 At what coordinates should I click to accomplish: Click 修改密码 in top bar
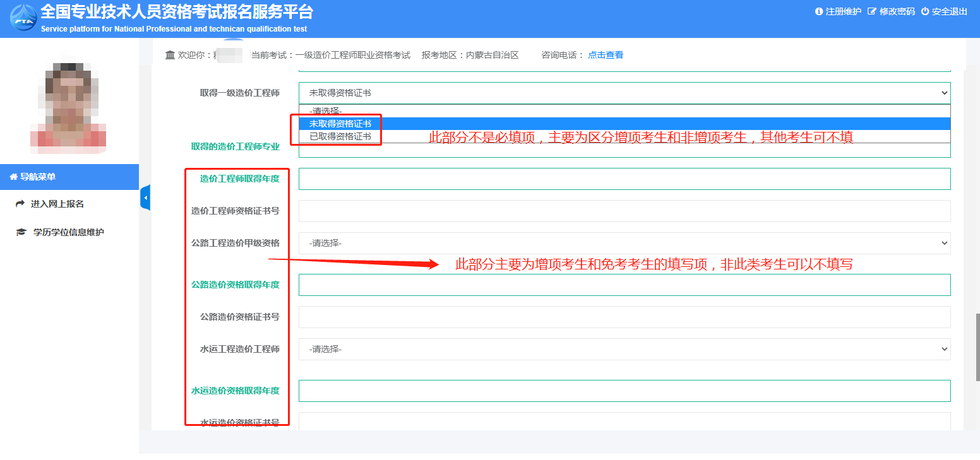click(x=891, y=11)
